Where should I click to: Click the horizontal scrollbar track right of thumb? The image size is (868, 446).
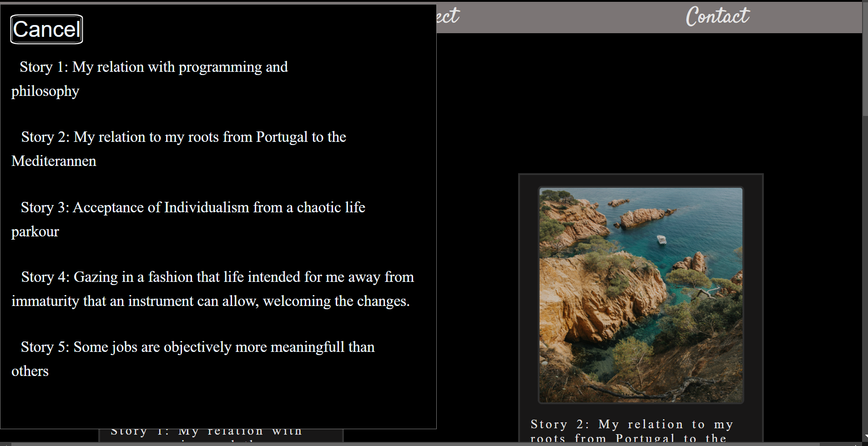coord(837,444)
